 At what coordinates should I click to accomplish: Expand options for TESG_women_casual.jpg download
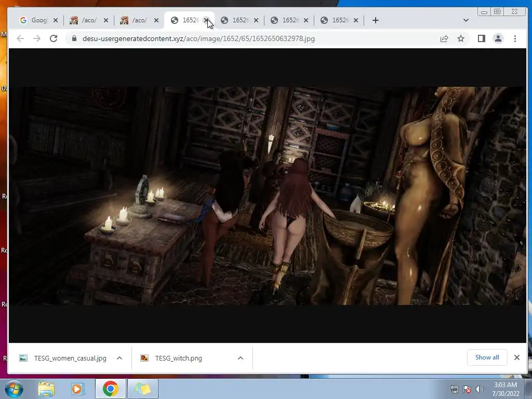(119, 358)
